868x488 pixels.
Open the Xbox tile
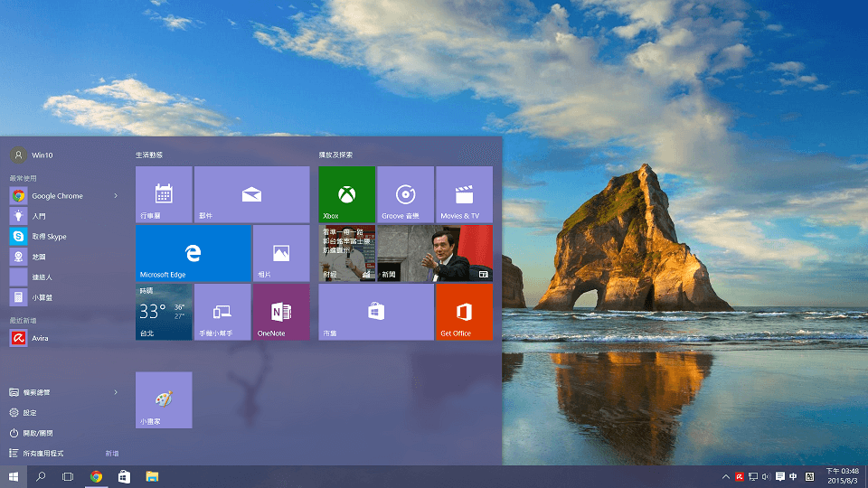tap(346, 194)
